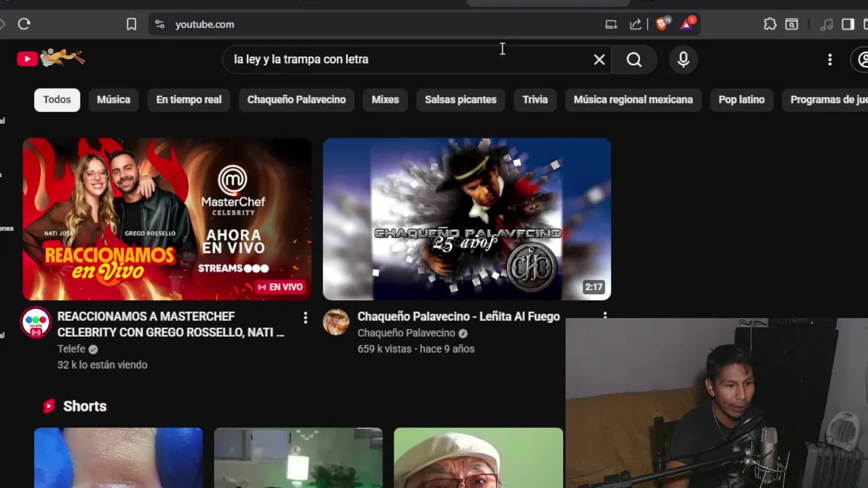Click '659 k vistas · hace 9 años' text
The image size is (868, 488).
point(416,349)
